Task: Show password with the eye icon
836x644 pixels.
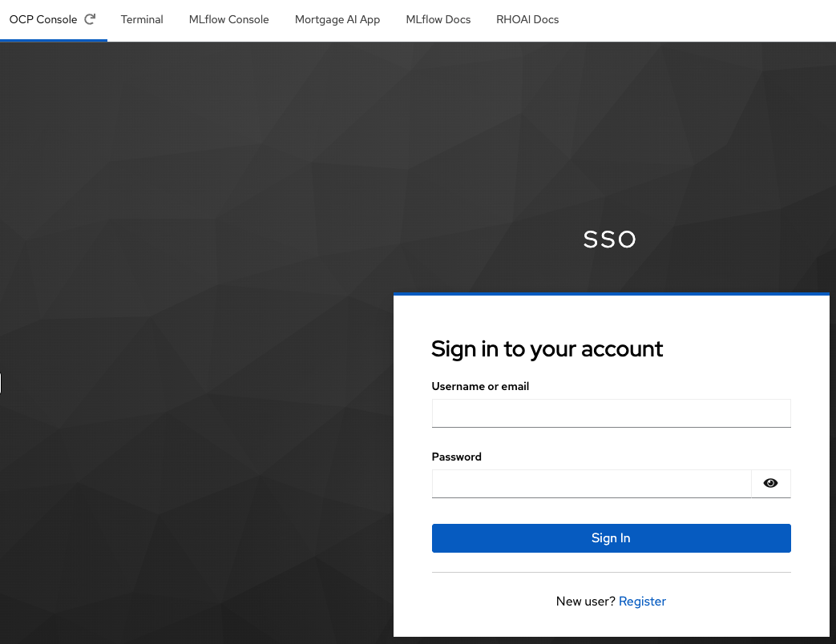Action: [x=770, y=483]
